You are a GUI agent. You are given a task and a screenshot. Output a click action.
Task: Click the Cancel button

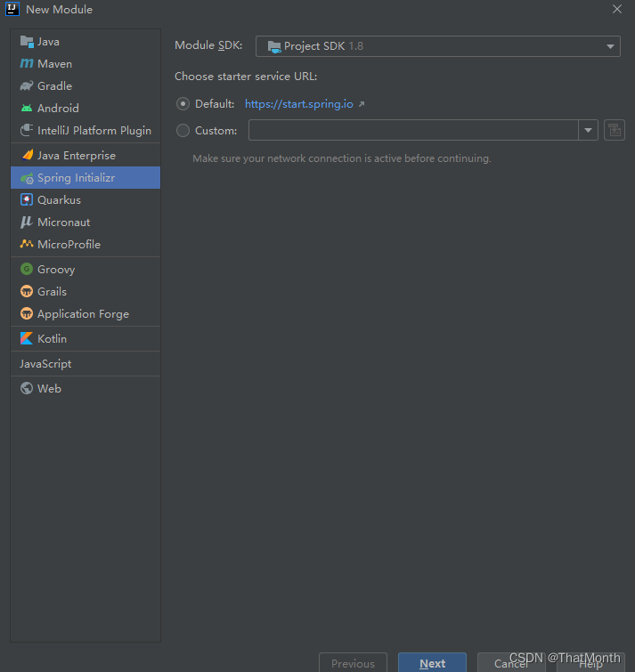click(x=511, y=662)
